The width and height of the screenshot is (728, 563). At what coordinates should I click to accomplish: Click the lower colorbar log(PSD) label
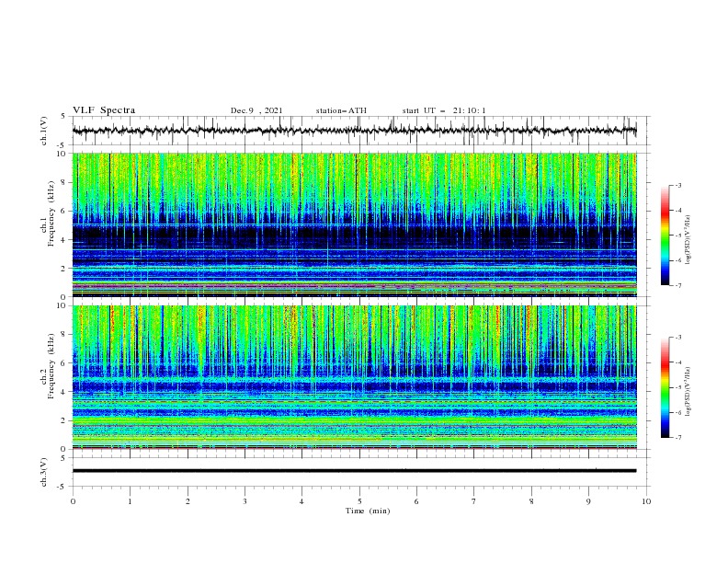688,391
